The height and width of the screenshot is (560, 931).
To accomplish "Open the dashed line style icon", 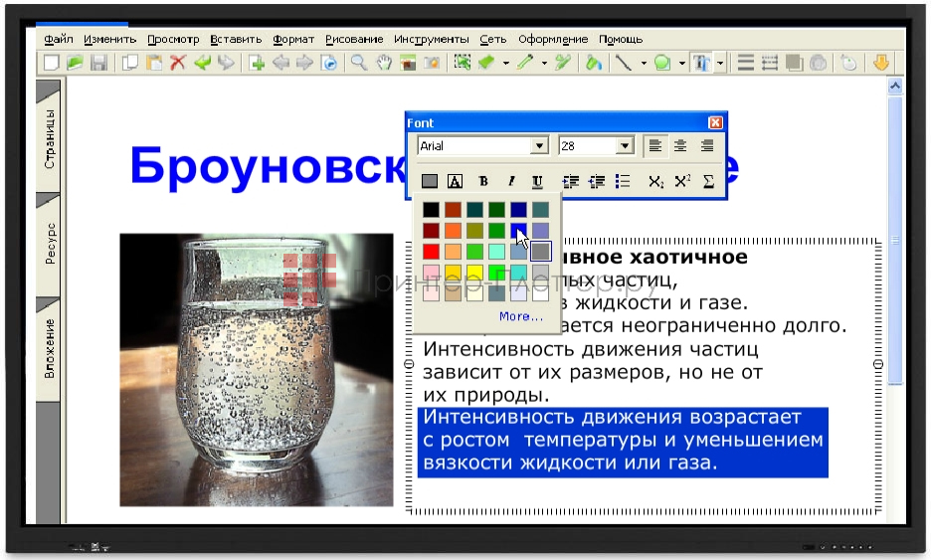I will coord(770,63).
